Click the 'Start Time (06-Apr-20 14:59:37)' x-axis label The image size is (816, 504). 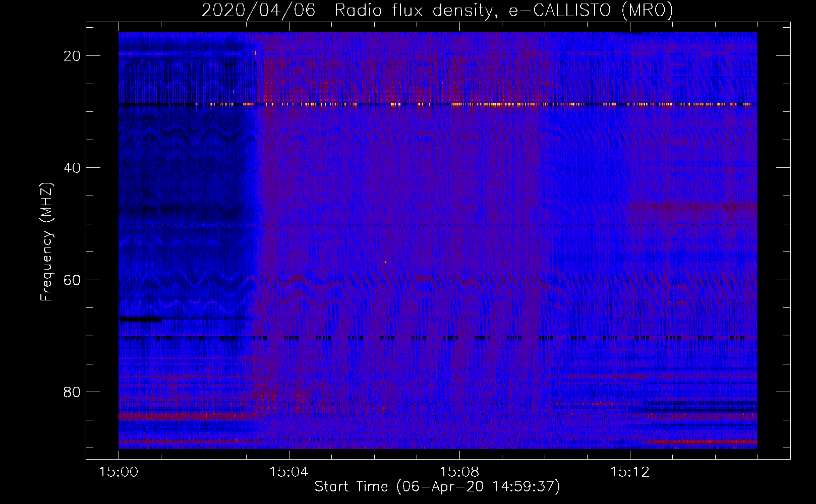[437, 487]
